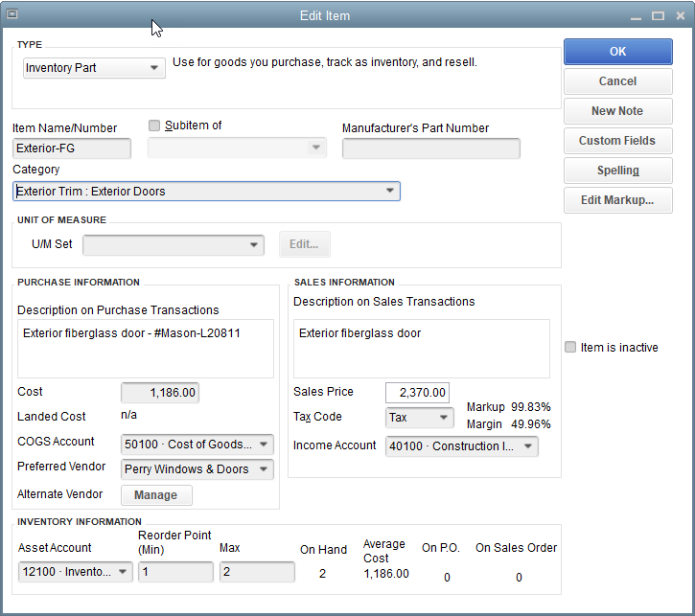Select a different Tax Code from dropdown
The image size is (695, 616).
[444, 418]
